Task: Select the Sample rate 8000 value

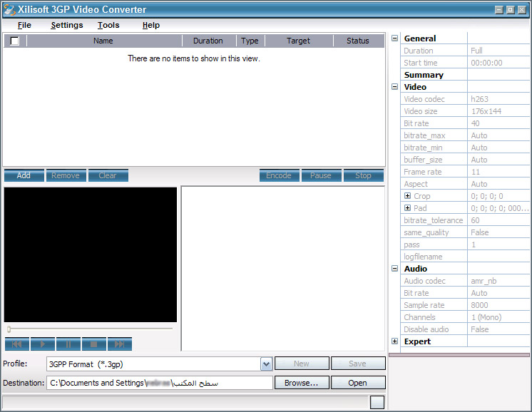Action: tap(498, 305)
